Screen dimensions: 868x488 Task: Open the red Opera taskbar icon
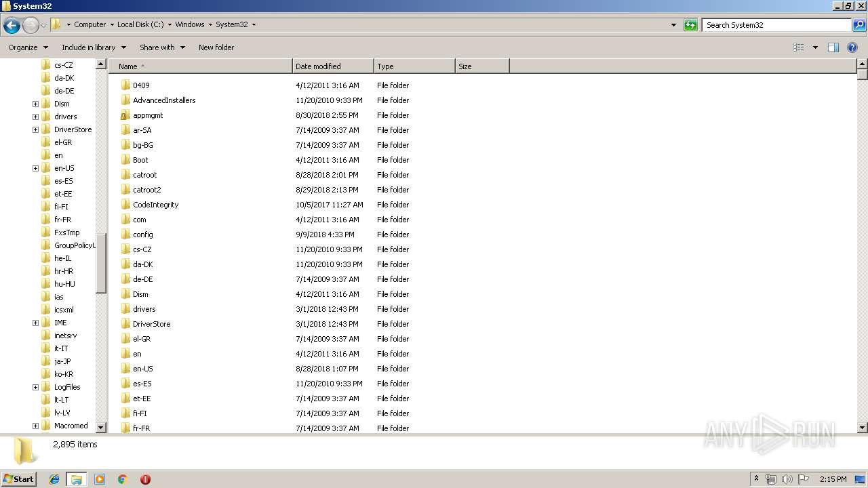tap(145, 479)
